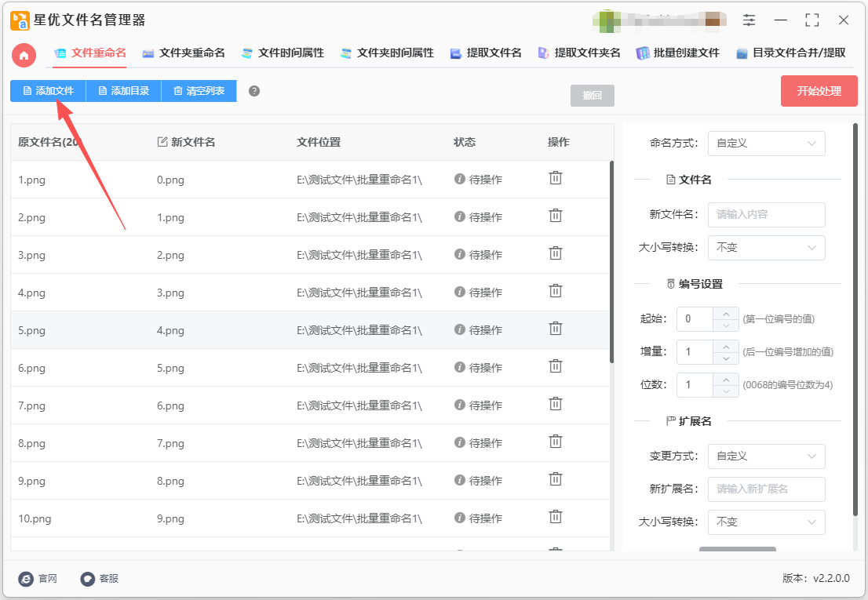
Task: Switch to 文件夹重命名 tab
Action: (184, 53)
